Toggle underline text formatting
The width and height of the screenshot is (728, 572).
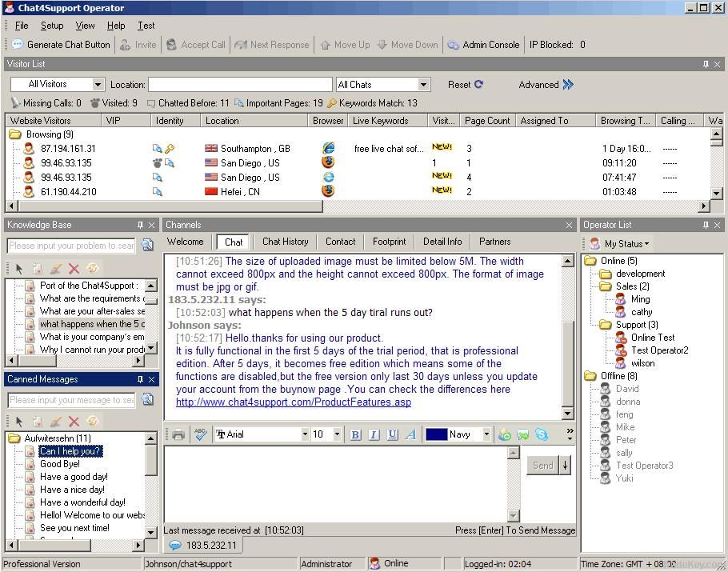[x=392, y=434]
